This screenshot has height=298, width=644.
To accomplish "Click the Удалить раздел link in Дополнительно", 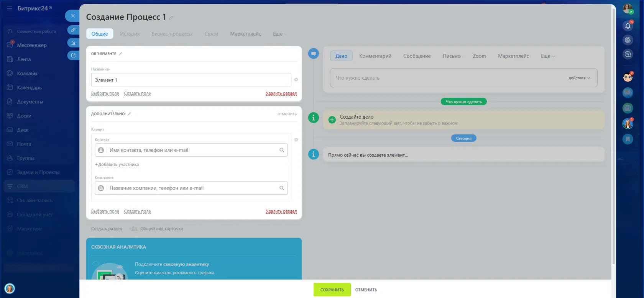I will click(x=281, y=211).
